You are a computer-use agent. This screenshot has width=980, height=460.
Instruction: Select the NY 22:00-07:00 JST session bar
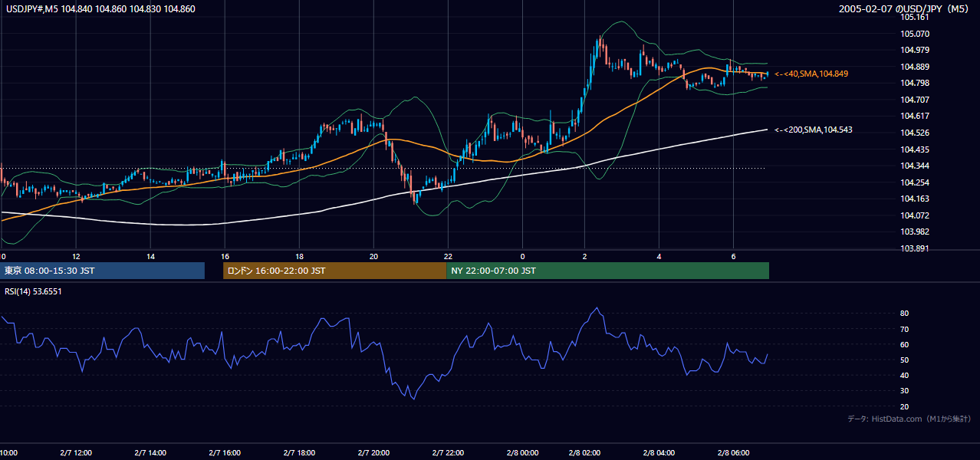click(x=607, y=271)
